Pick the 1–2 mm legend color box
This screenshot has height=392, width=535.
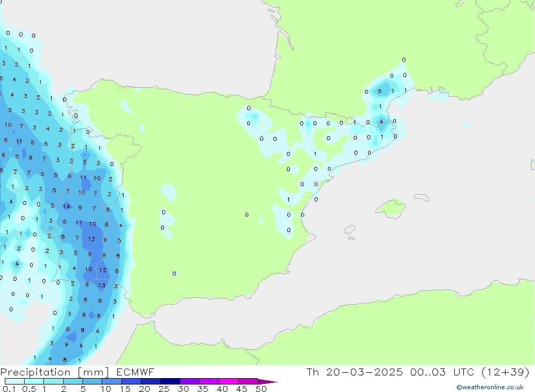53,381
